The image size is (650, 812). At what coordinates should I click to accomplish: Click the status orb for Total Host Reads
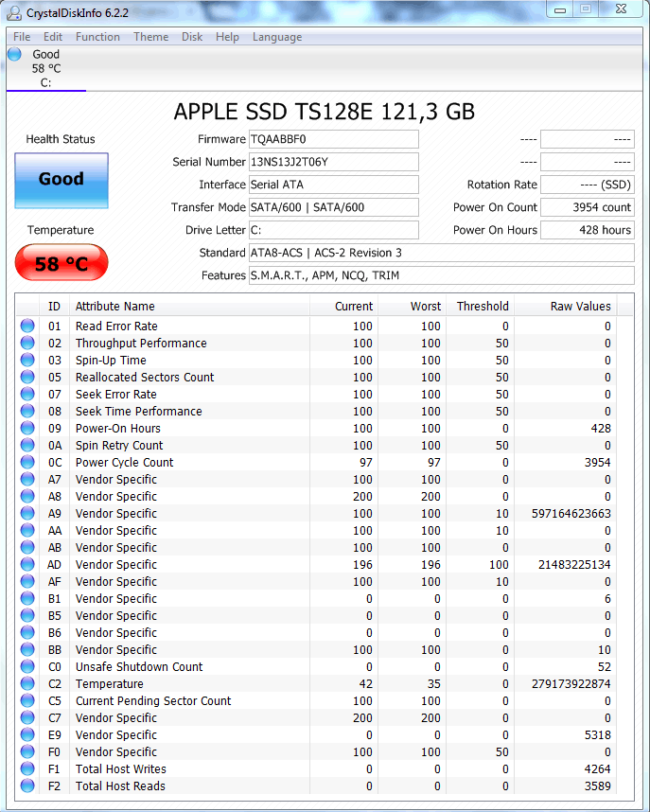click(x=27, y=786)
